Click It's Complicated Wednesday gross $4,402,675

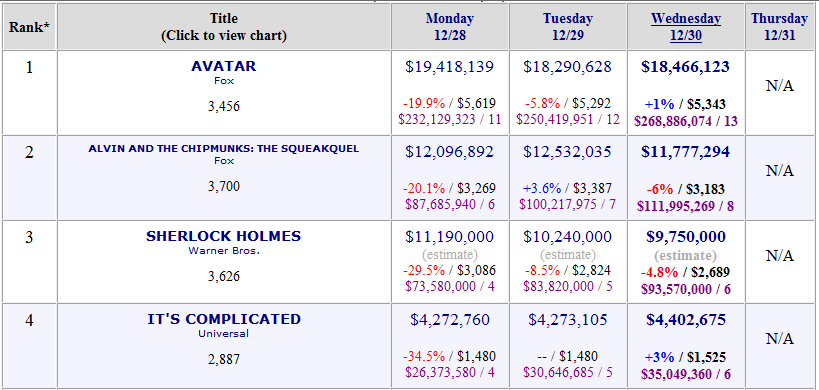(x=686, y=320)
